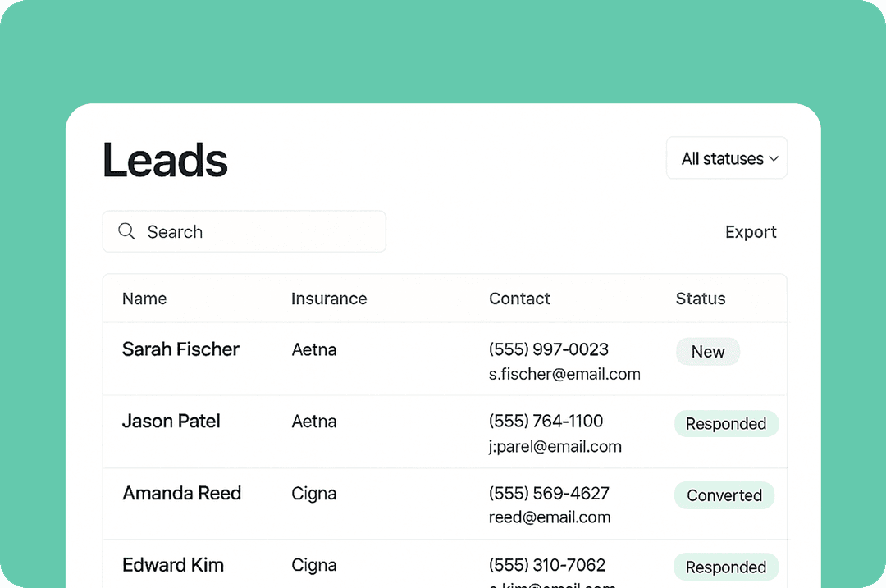886x588 pixels.
Task: Open Jason Patel's lead record
Action: point(171,422)
